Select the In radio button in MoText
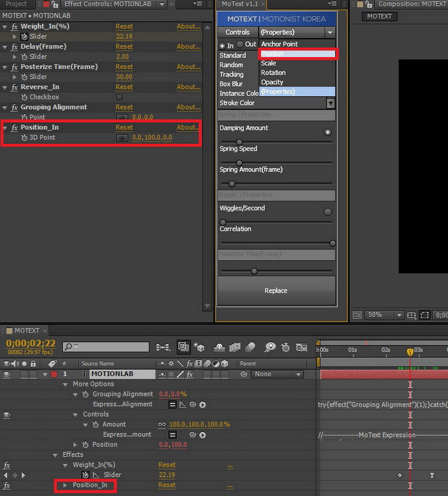This screenshot has height=496, width=448. [x=222, y=46]
